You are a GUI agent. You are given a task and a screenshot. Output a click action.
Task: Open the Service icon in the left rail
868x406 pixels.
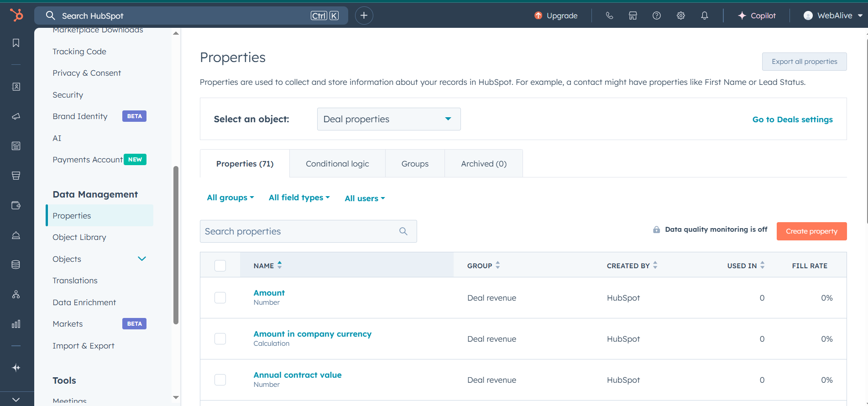point(16,235)
